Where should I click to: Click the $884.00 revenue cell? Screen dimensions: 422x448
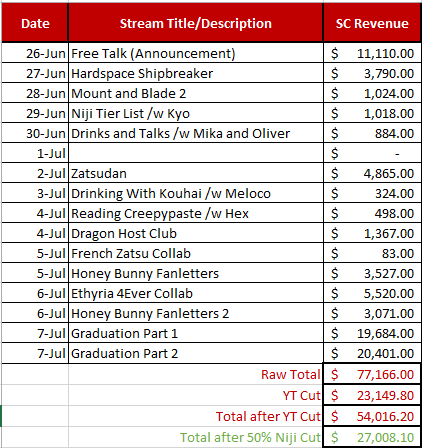[372, 133]
